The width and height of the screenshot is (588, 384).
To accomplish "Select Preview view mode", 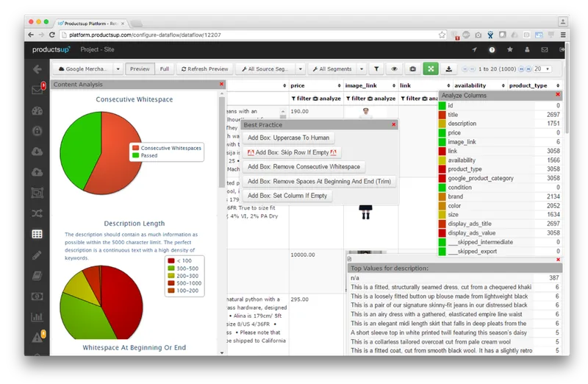I will tap(140, 69).
